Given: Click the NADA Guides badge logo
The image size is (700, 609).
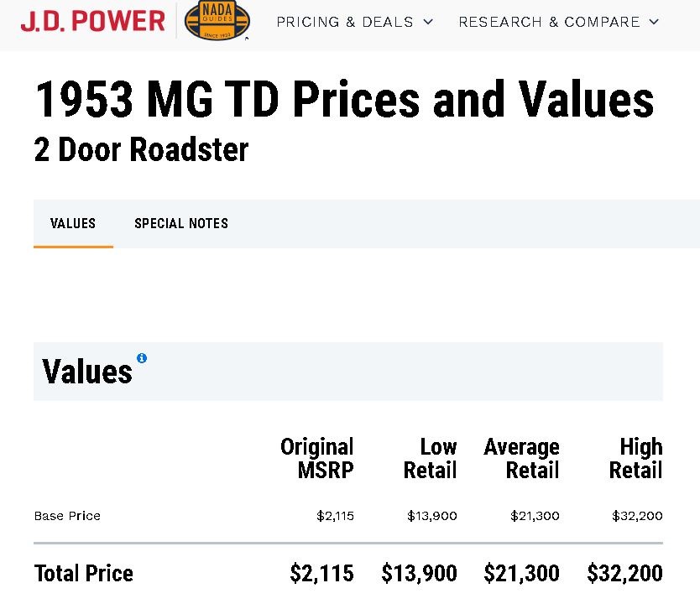Looking at the screenshot, I should [x=217, y=21].
